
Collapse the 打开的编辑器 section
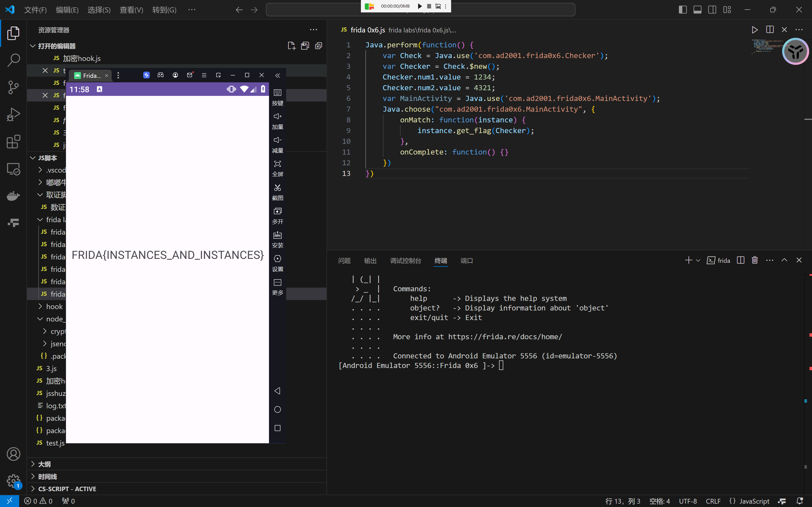click(33, 46)
